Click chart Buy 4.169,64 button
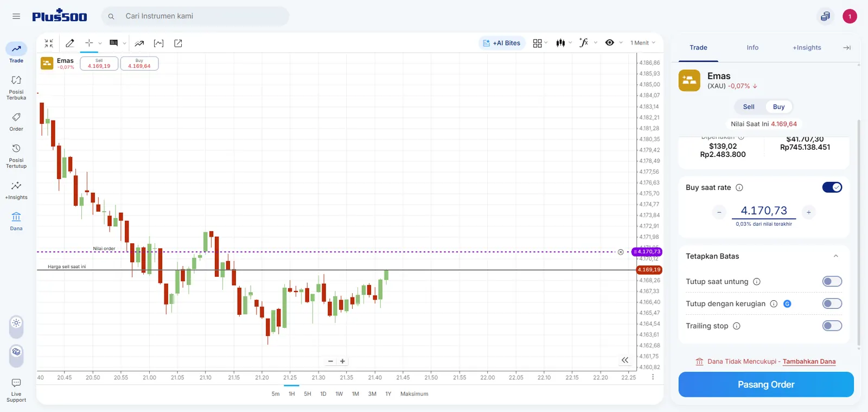868x412 pixels. pyautogui.click(x=139, y=64)
